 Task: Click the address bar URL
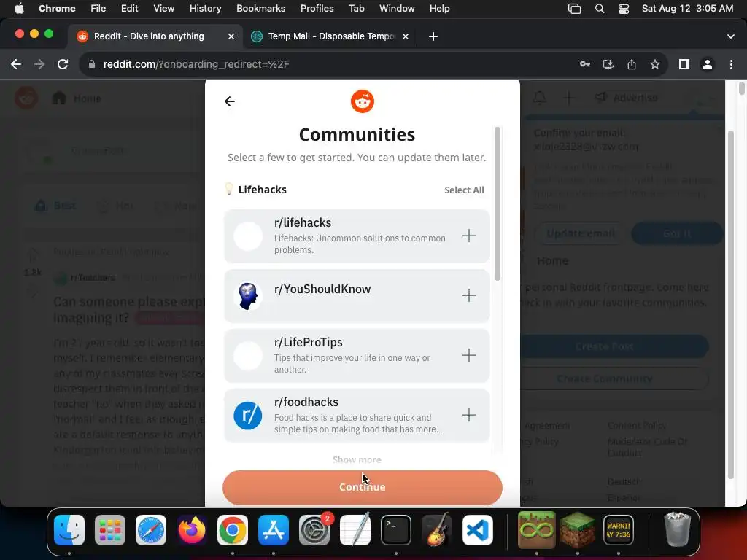(196, 64)
